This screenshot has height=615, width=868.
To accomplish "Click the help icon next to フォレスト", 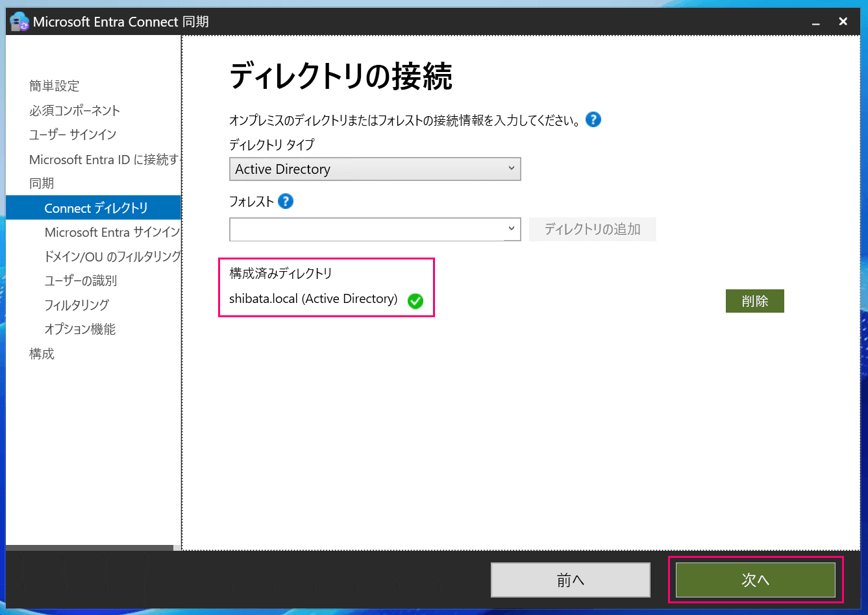I will 286,202.
